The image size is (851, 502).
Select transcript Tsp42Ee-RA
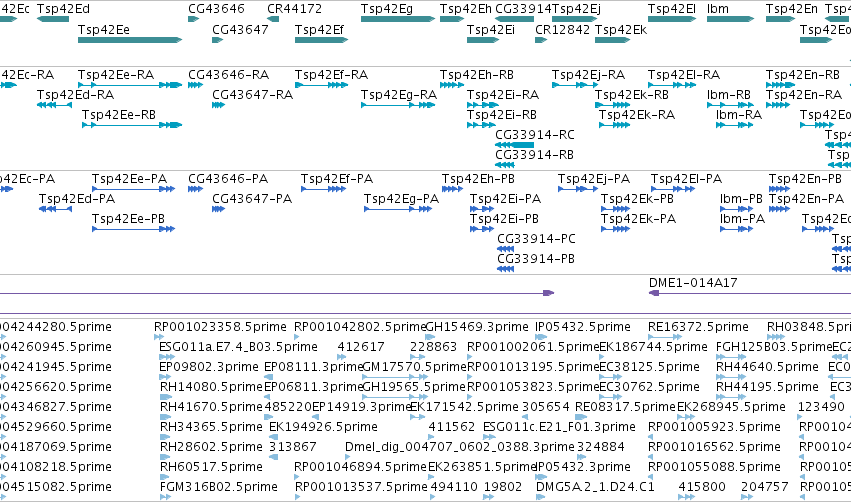[x=116, y=75]
